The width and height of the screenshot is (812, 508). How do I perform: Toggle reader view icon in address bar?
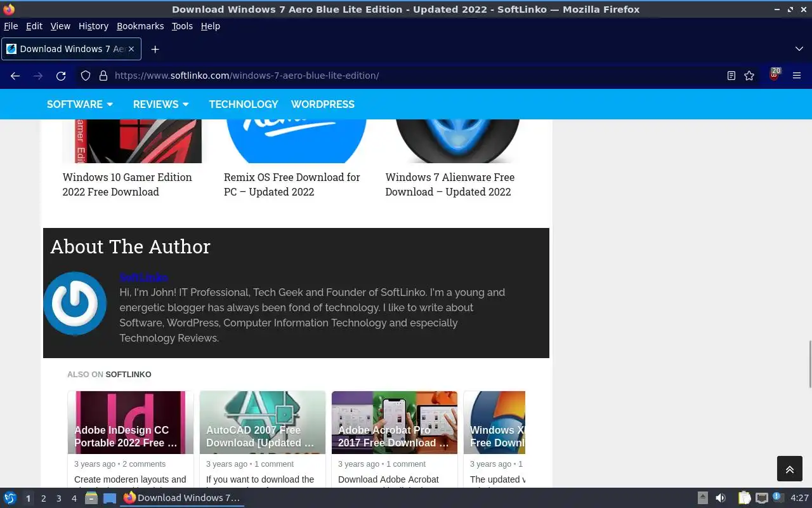click(x=731, y=76)
